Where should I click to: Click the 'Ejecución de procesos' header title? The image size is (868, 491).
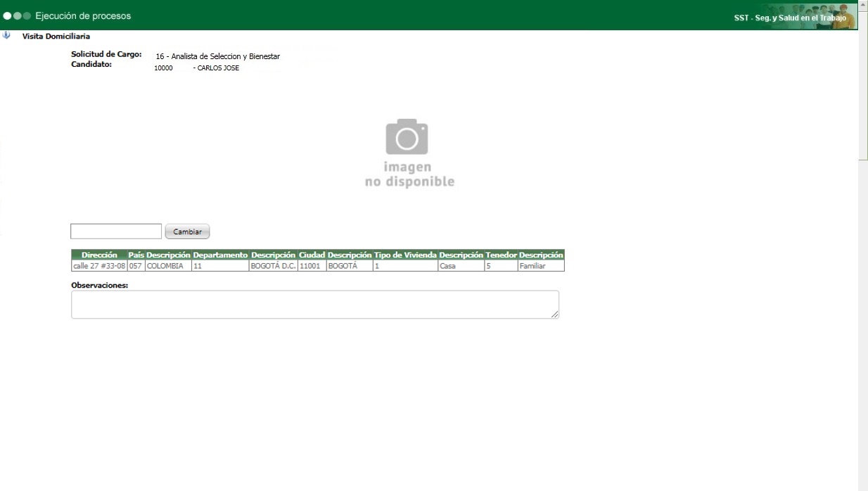tap(83, 15)
